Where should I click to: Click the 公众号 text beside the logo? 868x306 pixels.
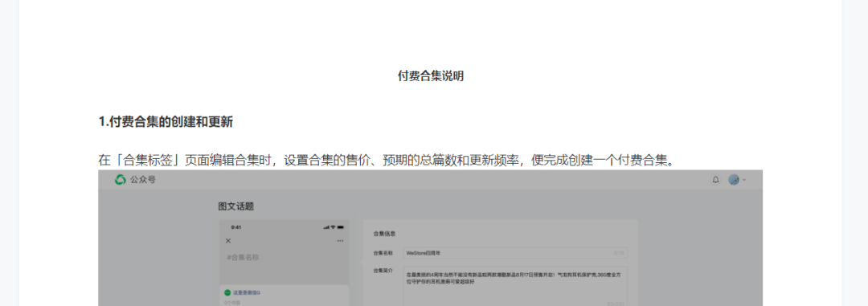coord(143,180)
